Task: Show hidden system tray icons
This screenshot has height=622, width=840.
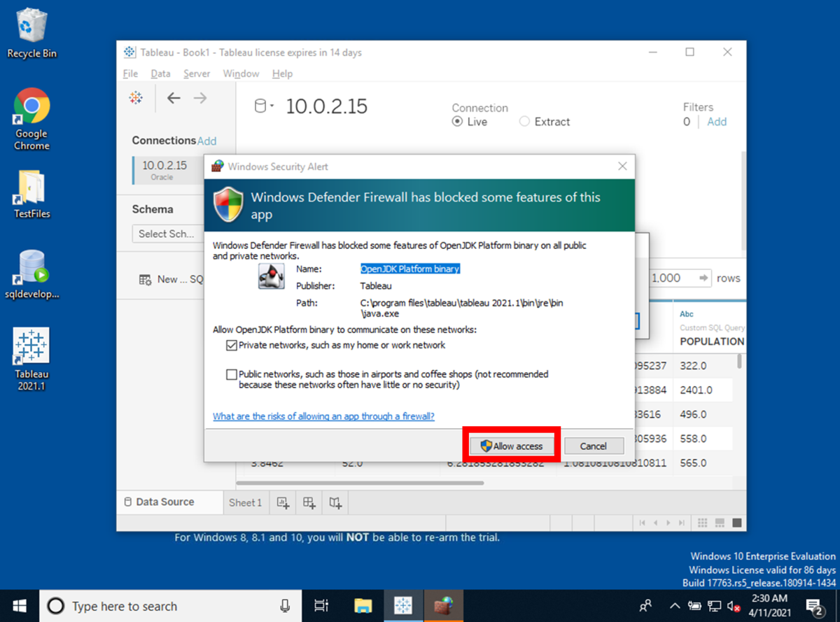Action: pyautogui.click(x=674, y=606)
